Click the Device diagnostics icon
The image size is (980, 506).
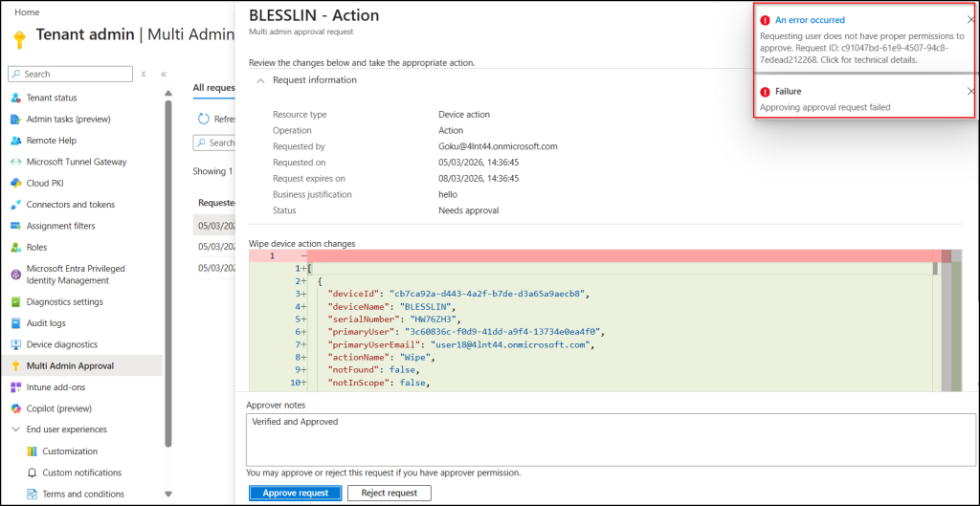[x=16, y=344]
